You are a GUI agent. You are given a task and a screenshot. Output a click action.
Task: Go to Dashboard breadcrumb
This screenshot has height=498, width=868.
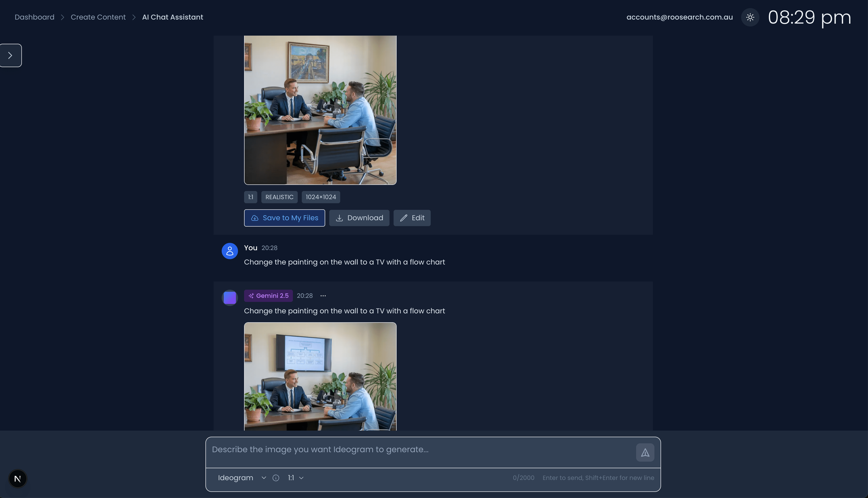coord(35,17)
